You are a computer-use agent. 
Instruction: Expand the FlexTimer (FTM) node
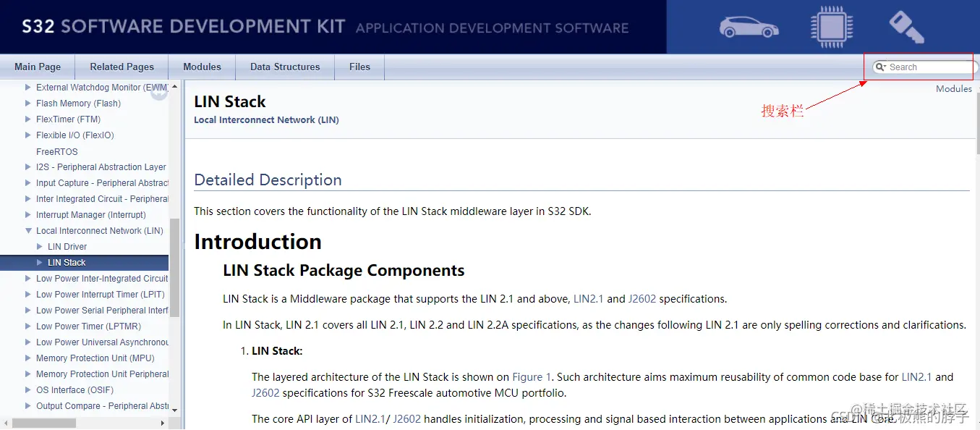tap(28, 119)
